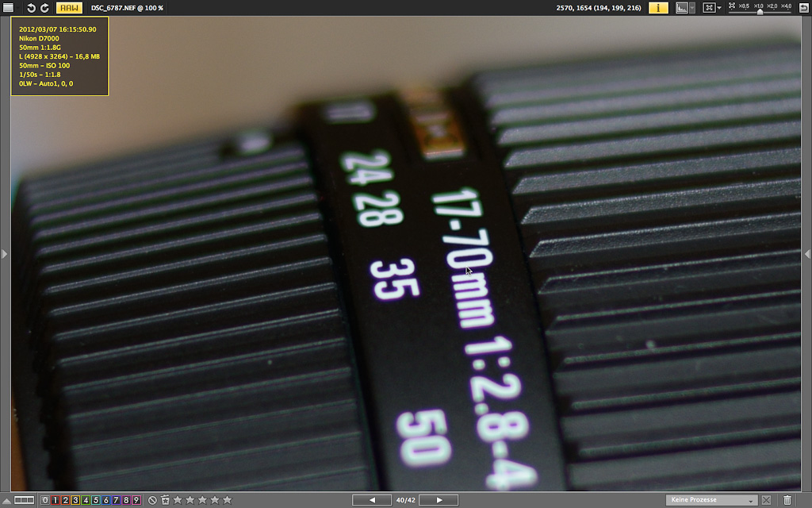Apply label 0 (no label)
Viewport: 812px width, 508px height.
[x=45, y=500]
